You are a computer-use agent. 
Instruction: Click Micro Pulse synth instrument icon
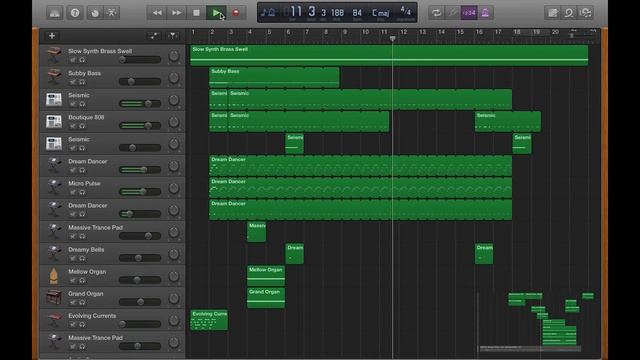click(x=54, y=187)
